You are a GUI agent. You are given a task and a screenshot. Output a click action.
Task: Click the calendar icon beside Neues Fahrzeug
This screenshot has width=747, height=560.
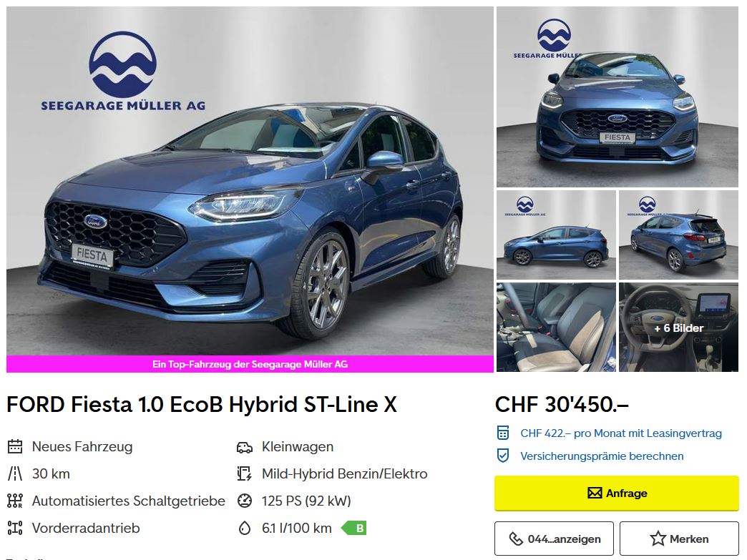pyautogui.click(x=15, y=447)
